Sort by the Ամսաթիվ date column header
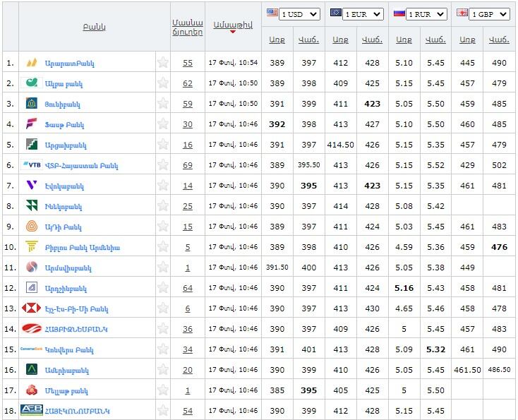 pyautogui.click(x=232, y=24)
